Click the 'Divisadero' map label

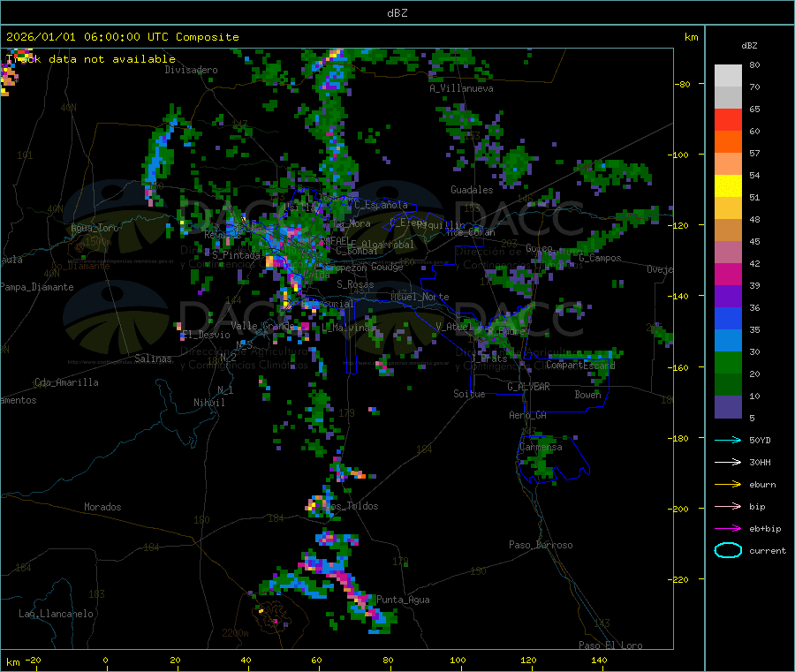[191, 70]
